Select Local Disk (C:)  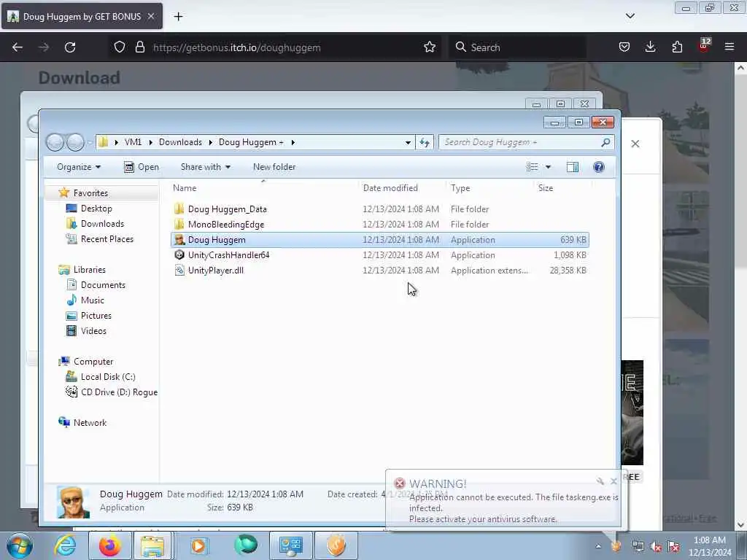click(x=108, y=377)
